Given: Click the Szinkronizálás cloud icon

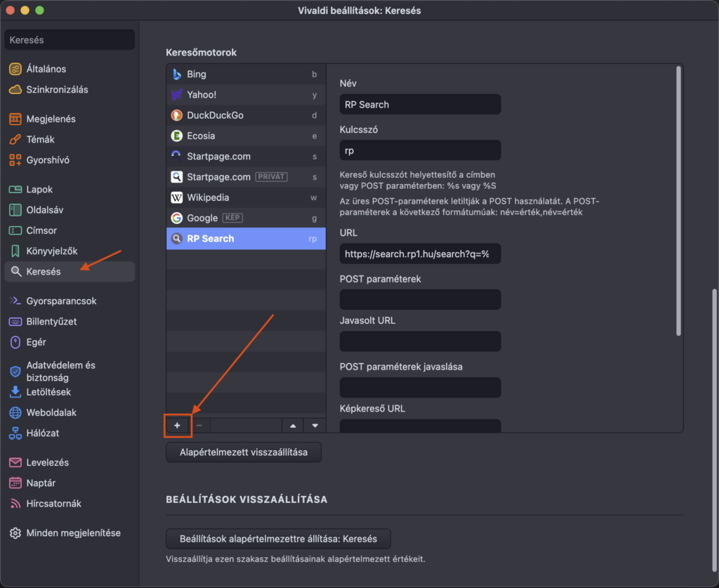Looking at the screenshot, I should pos(15,89).
